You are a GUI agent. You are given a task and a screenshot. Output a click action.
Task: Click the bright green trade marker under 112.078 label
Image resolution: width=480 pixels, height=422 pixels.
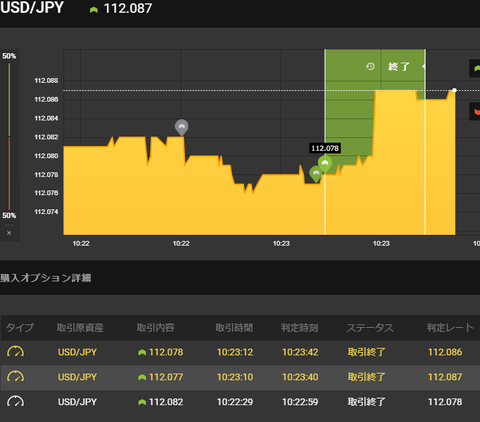(325, 164)
